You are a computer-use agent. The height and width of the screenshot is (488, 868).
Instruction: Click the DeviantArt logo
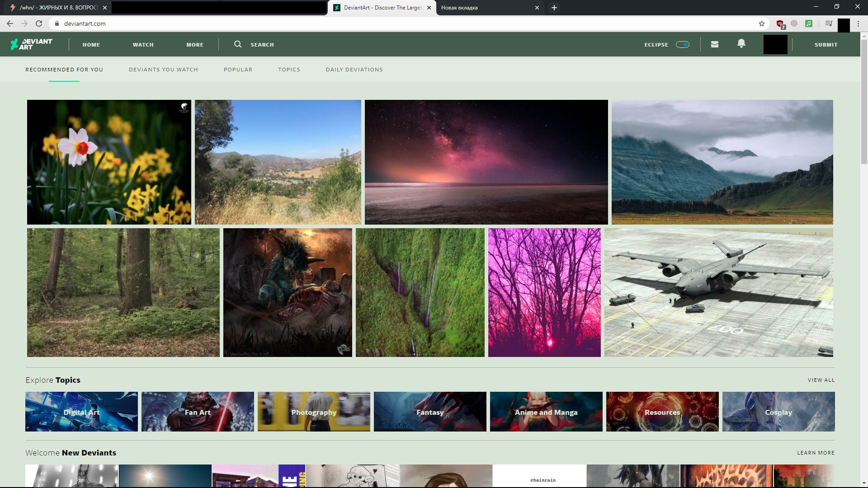(32, 44)
